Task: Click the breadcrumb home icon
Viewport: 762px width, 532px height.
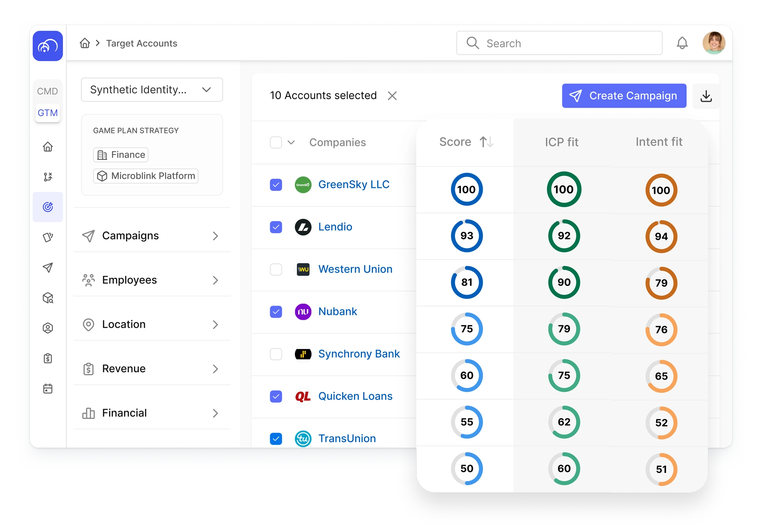Action: pos(85,43)
